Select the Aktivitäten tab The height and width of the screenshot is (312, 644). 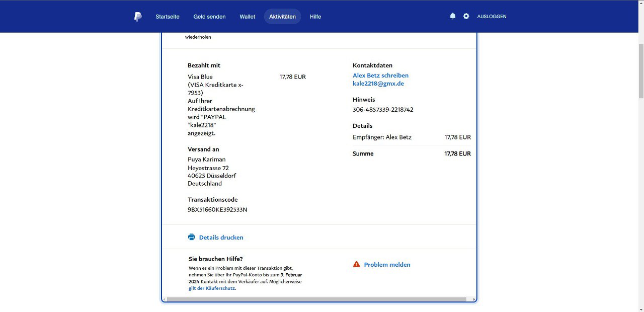pyautogui.click(x=282, y=17)
